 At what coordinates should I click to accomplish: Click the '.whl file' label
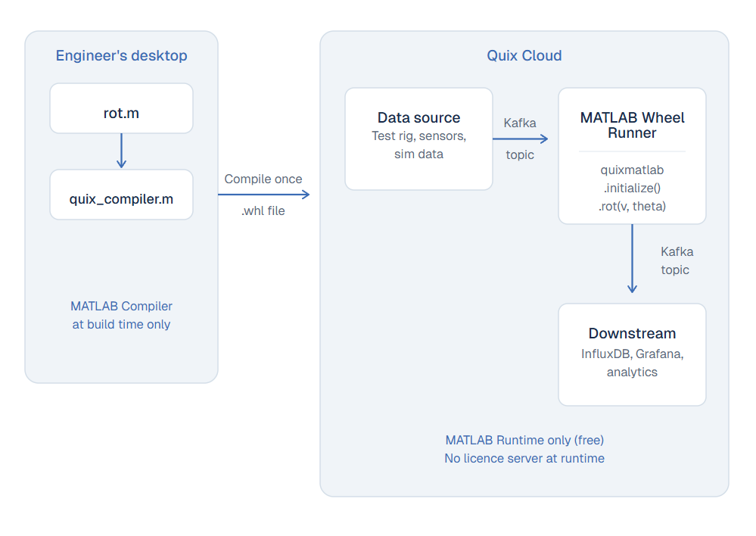pyautogui.click(x=263, y=210)
